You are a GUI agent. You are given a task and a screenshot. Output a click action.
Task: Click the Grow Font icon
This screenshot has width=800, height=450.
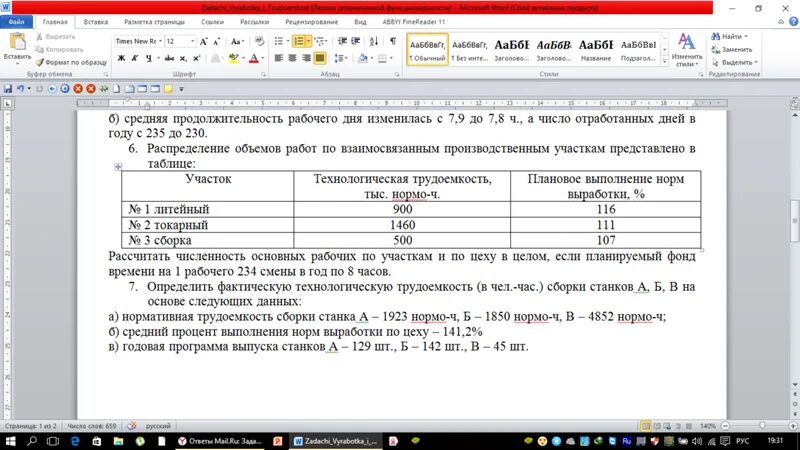(204, 42)
